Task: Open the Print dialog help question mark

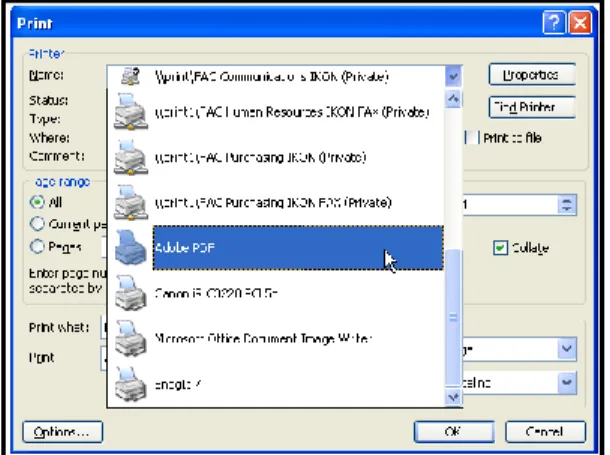Action: point(554,23)
